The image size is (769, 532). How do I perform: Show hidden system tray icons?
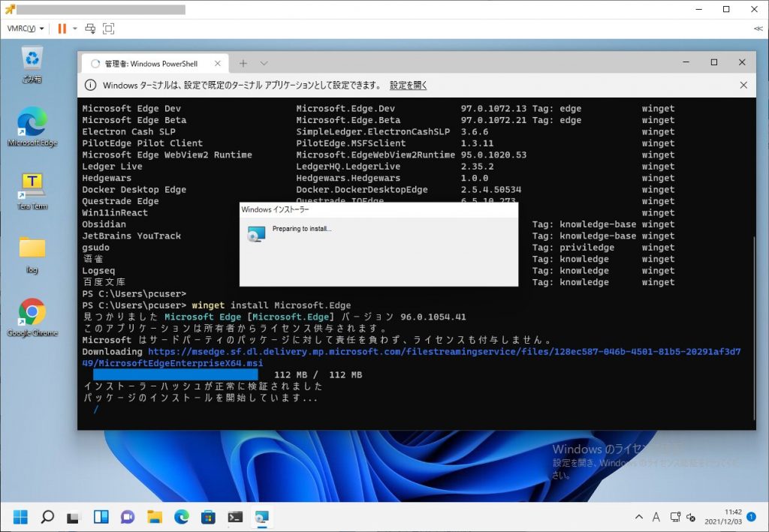[638, 517]
